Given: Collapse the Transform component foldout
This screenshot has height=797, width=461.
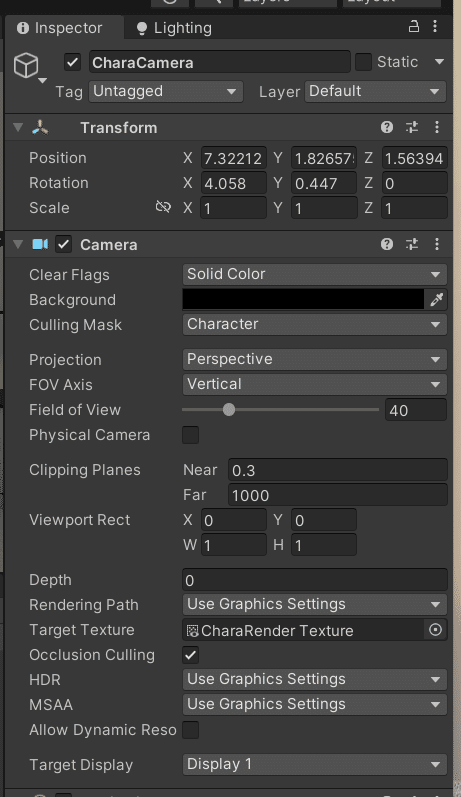Looking at the screenshot, I should tap(18, 127).
